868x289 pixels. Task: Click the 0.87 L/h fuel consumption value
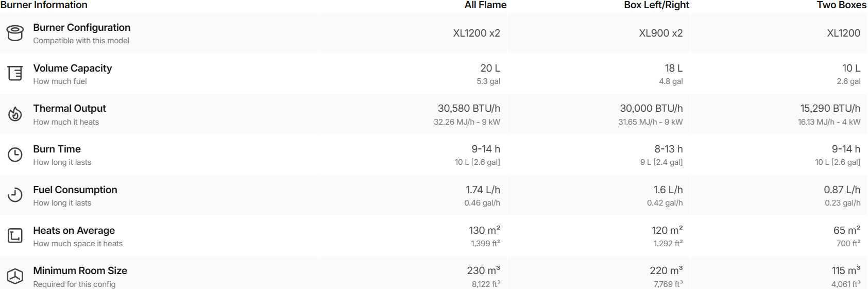coord(842,190)
